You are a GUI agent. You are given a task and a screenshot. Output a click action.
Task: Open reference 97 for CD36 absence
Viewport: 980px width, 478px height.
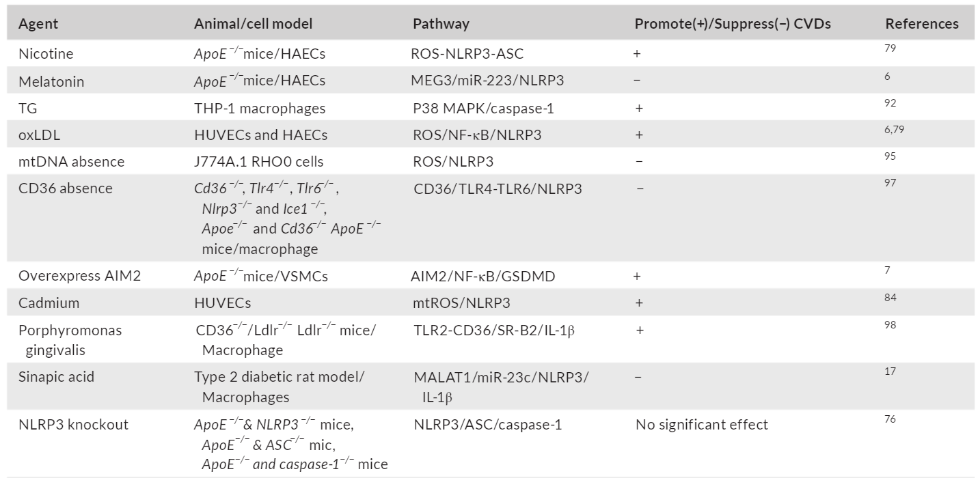[x=890, y=183]
